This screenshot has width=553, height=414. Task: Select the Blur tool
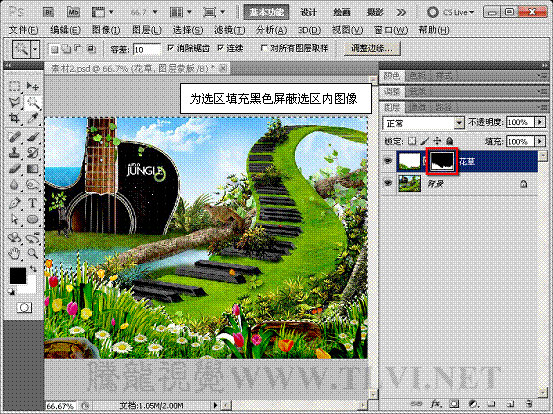[x=14, y=185]
